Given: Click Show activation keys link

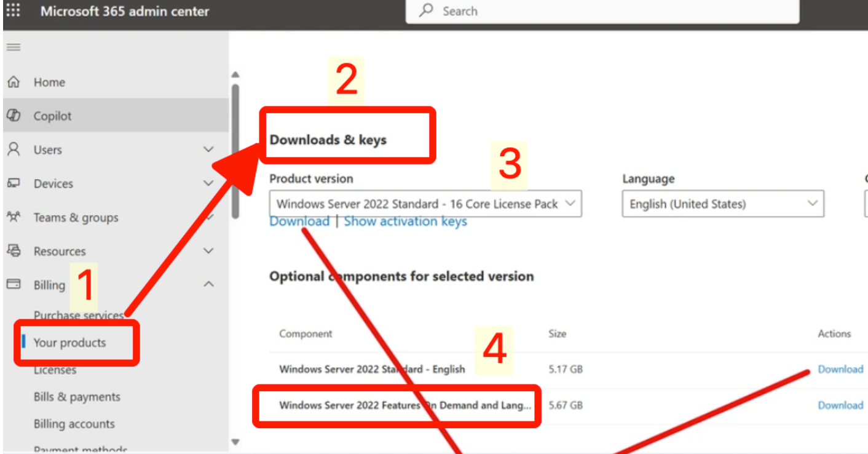Looking at the screenshot, I should pyautogui.click(x=406, y=221).
